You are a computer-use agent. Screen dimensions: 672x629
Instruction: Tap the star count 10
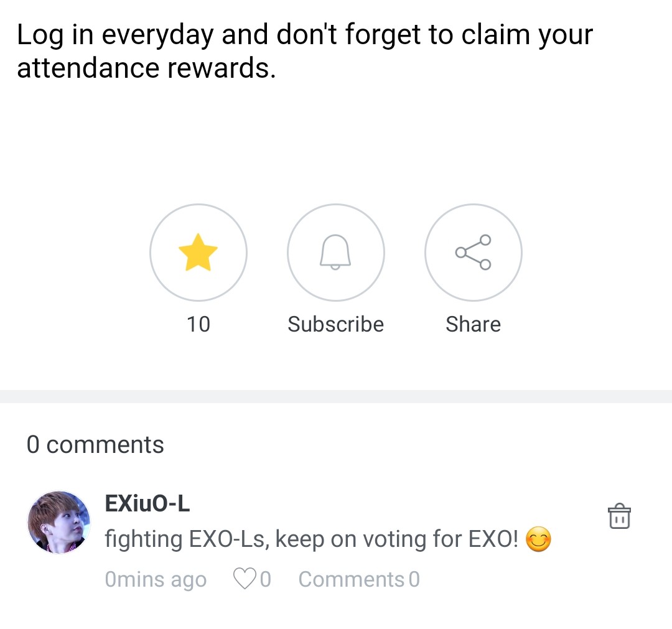(x=198, y=324)
